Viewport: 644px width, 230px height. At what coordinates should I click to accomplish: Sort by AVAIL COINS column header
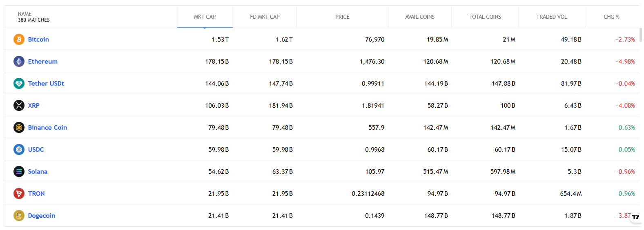click(x=419, y=17)
